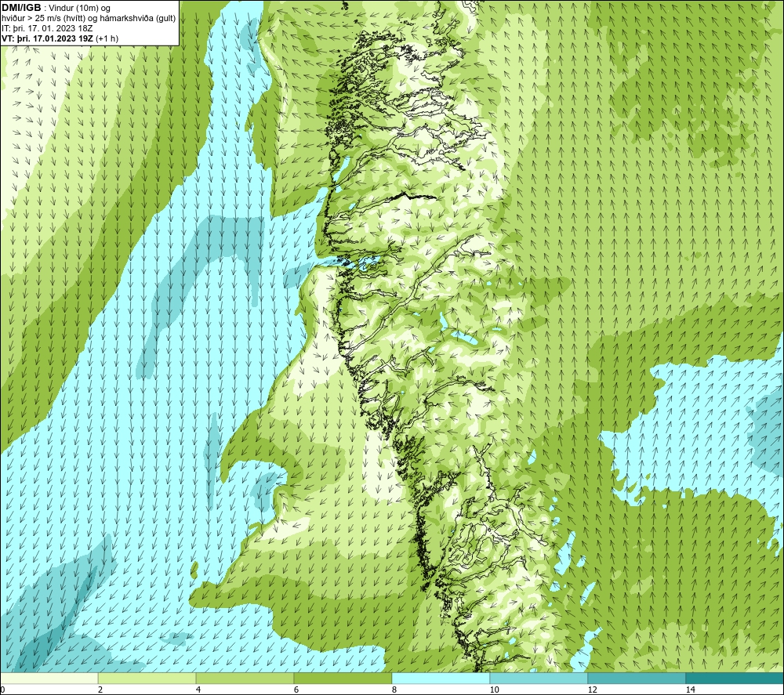Click the "10" scale label
This screenshot has width=784, height=695.
(495, 690)
